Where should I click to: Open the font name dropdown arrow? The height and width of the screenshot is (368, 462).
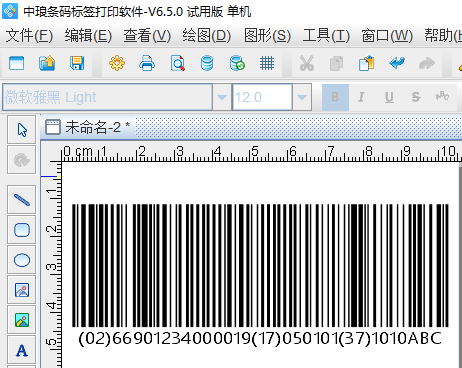tap(222, 97)
